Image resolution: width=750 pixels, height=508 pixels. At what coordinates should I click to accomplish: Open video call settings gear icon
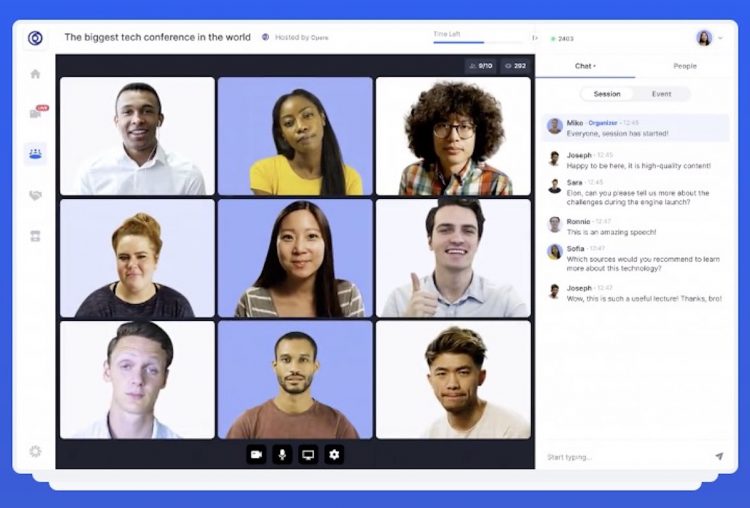pos(334,455)
